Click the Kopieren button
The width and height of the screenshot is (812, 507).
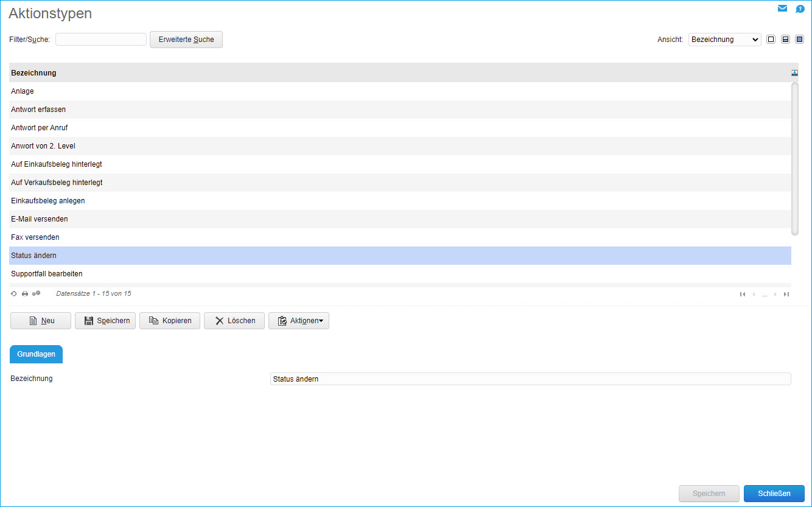170,321
